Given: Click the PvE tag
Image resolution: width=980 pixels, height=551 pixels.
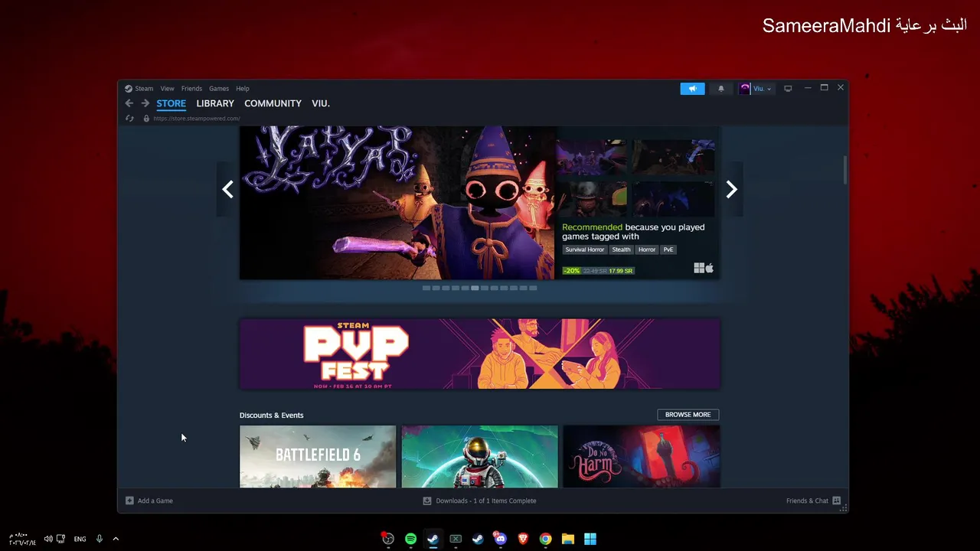Looking at the screenshot, I should tap(668, 249).
